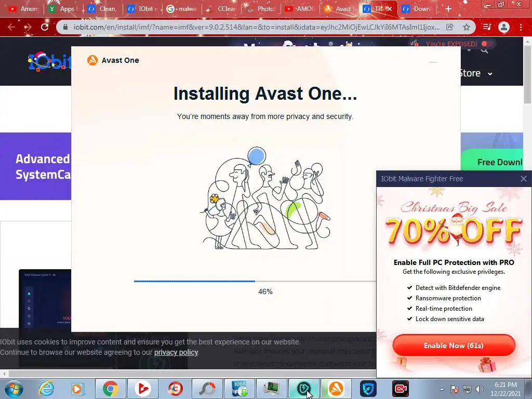Toggle the You're EXPOSED red switch

[x=487, y=44]
